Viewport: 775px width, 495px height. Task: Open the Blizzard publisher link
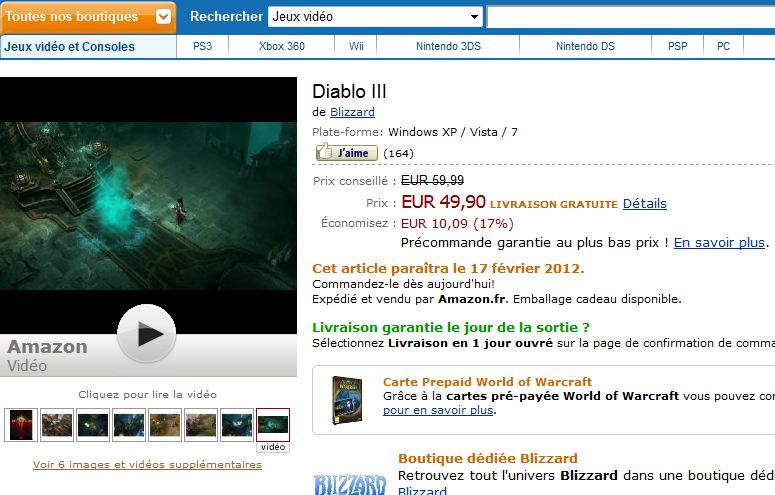[352, 112]
